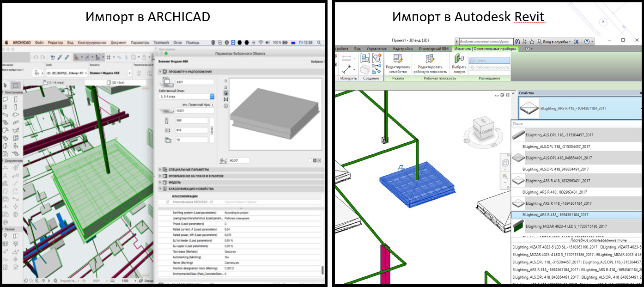
Task: Open the Управление ribbon tab in Revit
Action: pos(376,49)
